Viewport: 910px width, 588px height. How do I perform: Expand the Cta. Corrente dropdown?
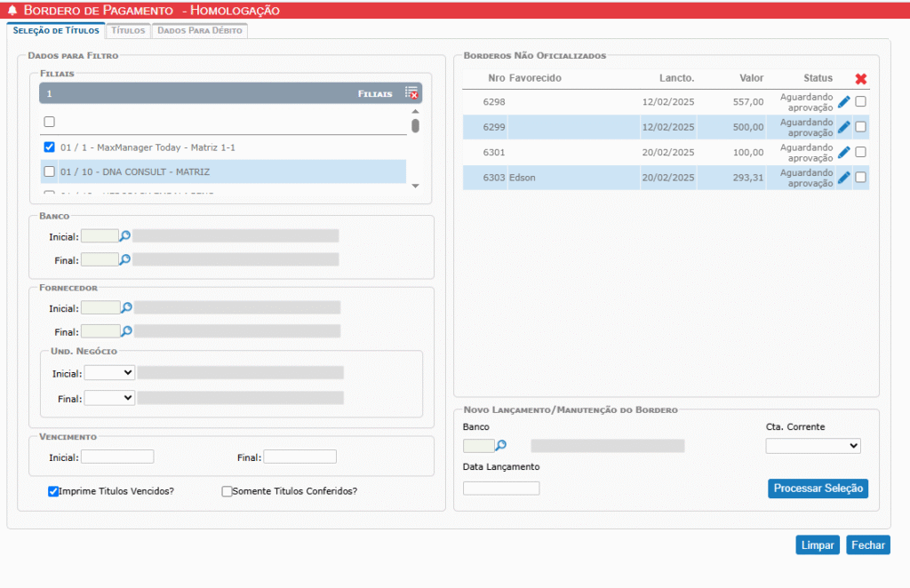coord(812,446)
